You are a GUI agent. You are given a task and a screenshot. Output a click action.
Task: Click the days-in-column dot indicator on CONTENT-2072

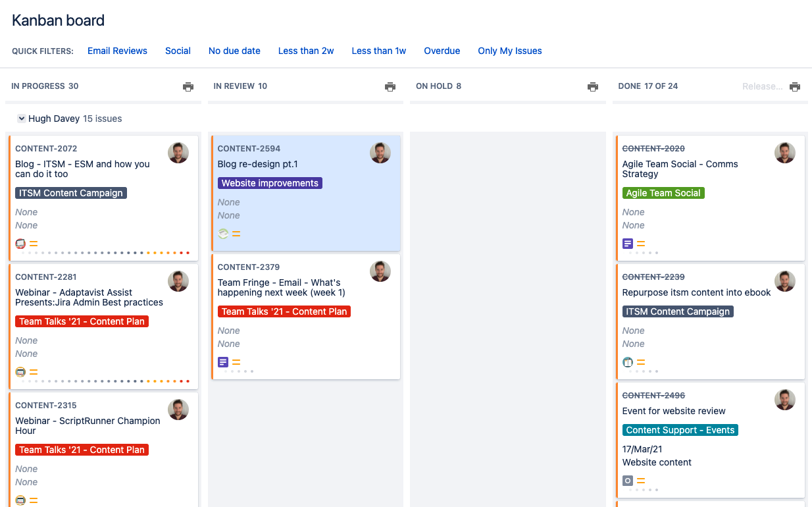pos(102,252)
